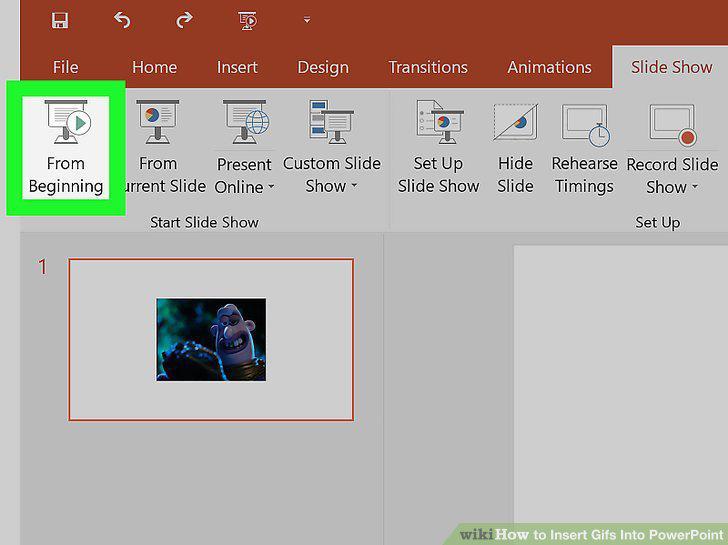Select the Slide Show tab

[x=671, y=67]
